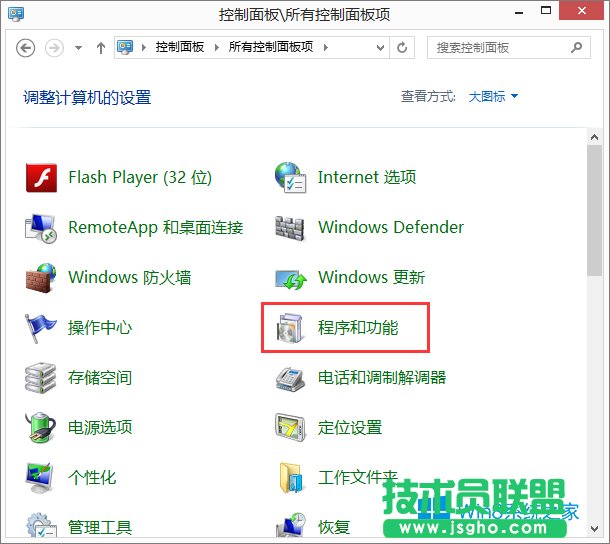Open the 电源选项 link
The image size is (610, 544).
(x=100, y=427)
